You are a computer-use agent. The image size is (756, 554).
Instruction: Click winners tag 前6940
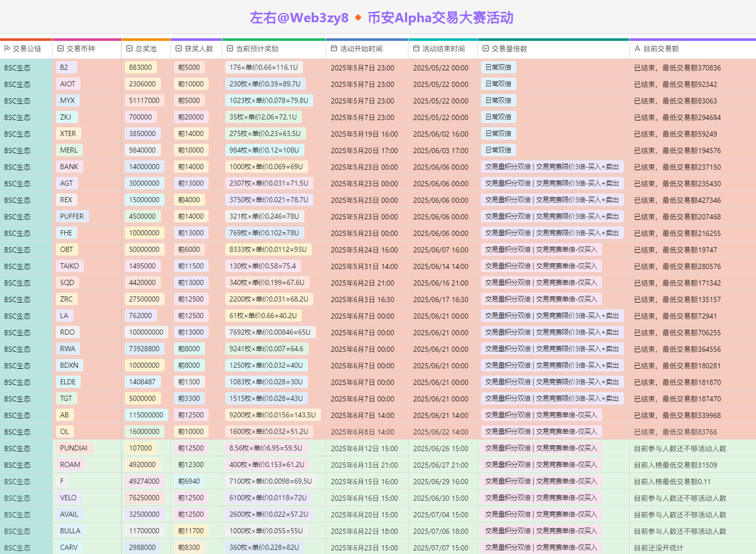tap(189, 482)
